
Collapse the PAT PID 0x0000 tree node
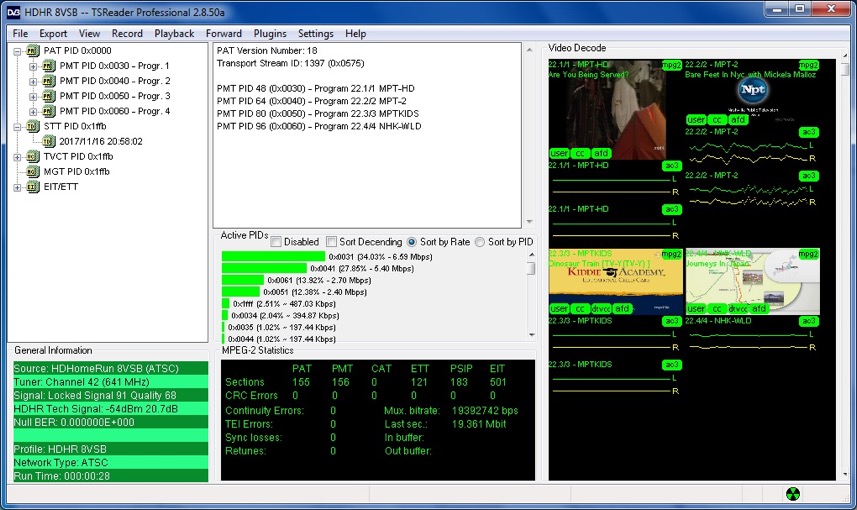(x=17, y=51)
